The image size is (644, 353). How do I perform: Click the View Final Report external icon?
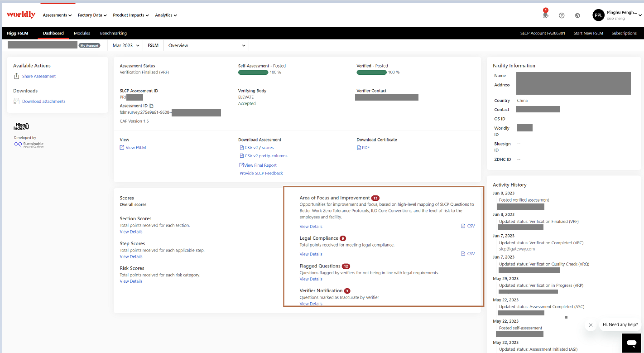[241, 165]
